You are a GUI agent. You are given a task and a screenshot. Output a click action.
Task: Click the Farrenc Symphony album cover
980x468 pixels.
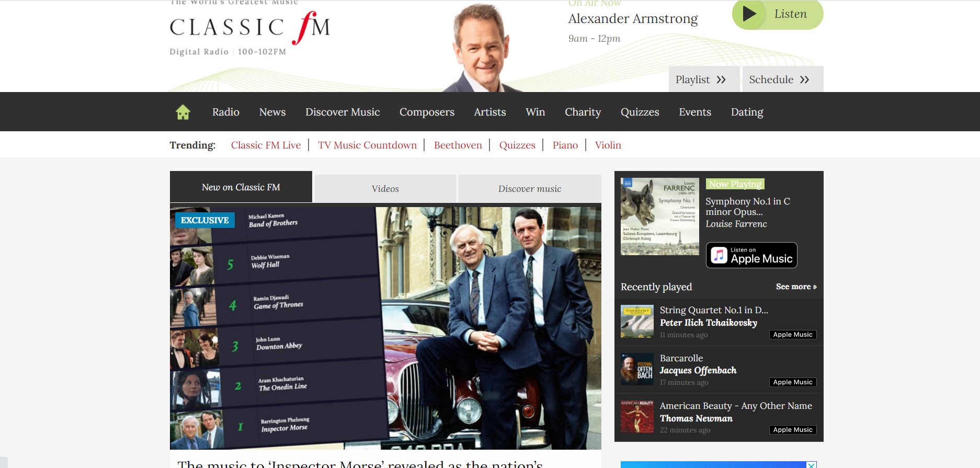point(659,216)
